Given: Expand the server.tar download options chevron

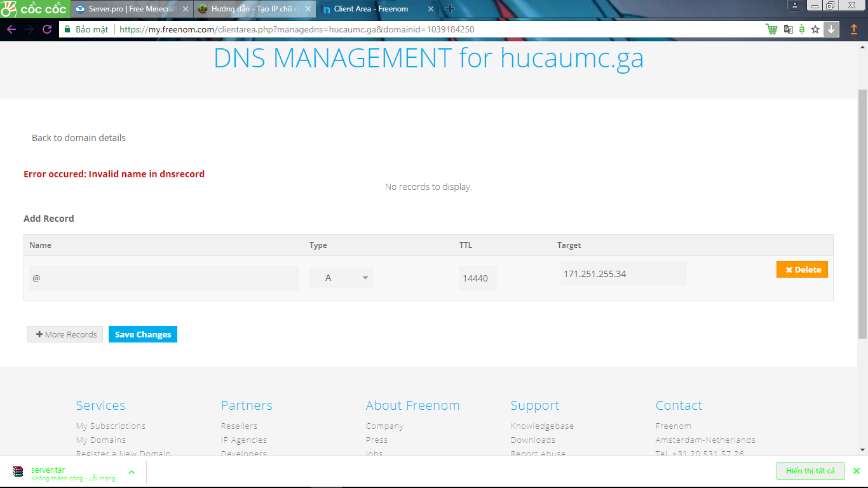Looking at the screenshot, I should pyautogui.click(x=132, y=471).
